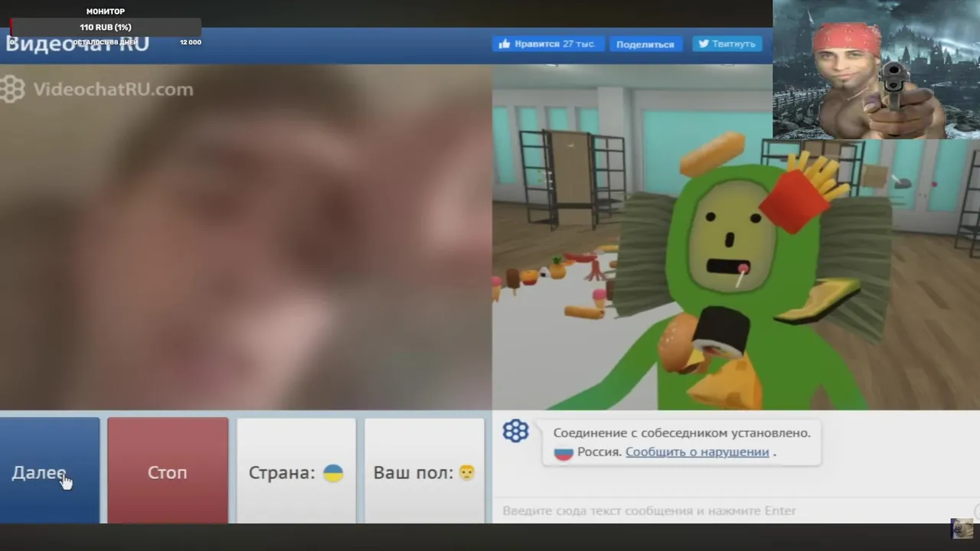Click the blue Далее button
980x551 pixels.
[50, 471]
